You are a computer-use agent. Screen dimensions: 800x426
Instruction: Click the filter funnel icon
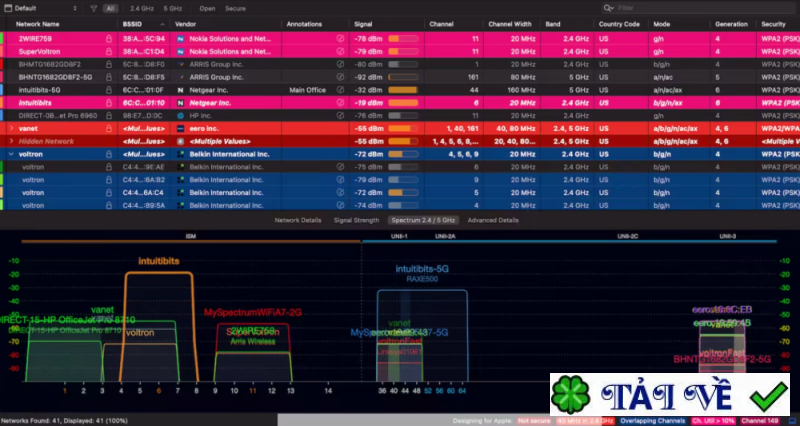coord(93,8)
